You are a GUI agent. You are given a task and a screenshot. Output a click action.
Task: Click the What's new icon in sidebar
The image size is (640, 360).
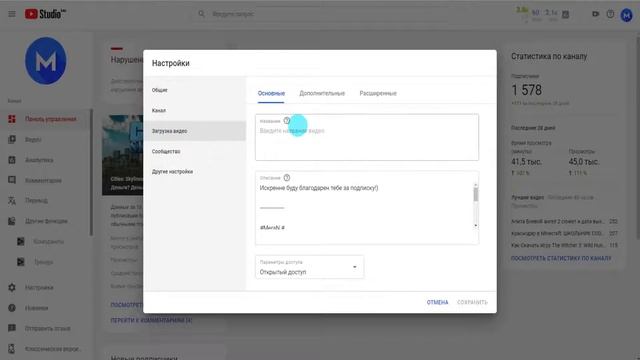pos(12,308)
